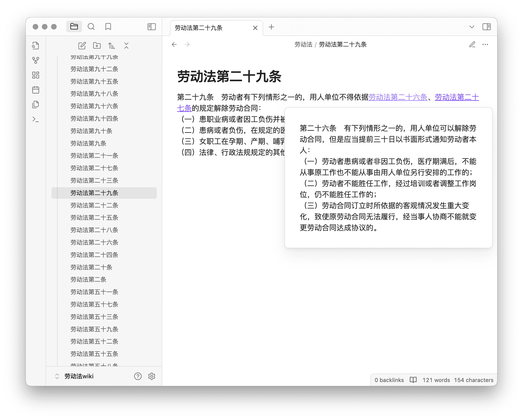Follow the 劳动法第二十七条 link
This screenshot has width=523, height=420.
click(457, 97)
